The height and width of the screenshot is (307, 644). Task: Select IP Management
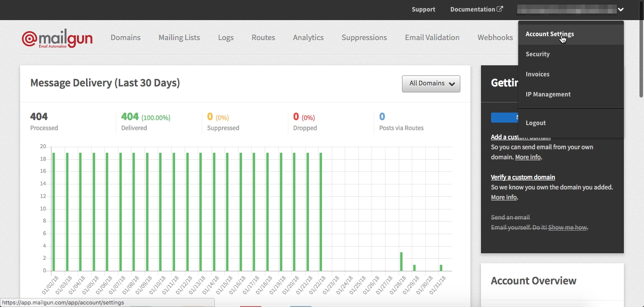pyautogui.click(x=571, y=94)
